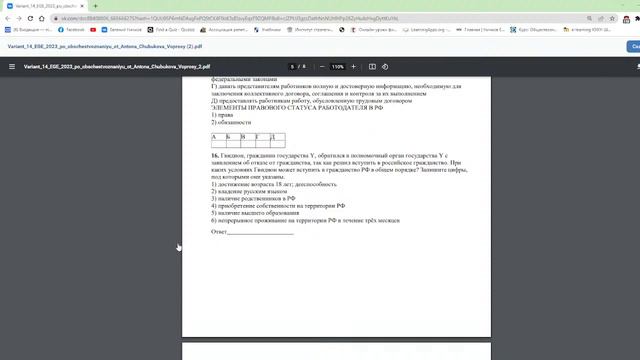This screenshot has height=360, width=640.
Task: Select the Variant_14 PDF browser tab
Action: tap(45, 6)
